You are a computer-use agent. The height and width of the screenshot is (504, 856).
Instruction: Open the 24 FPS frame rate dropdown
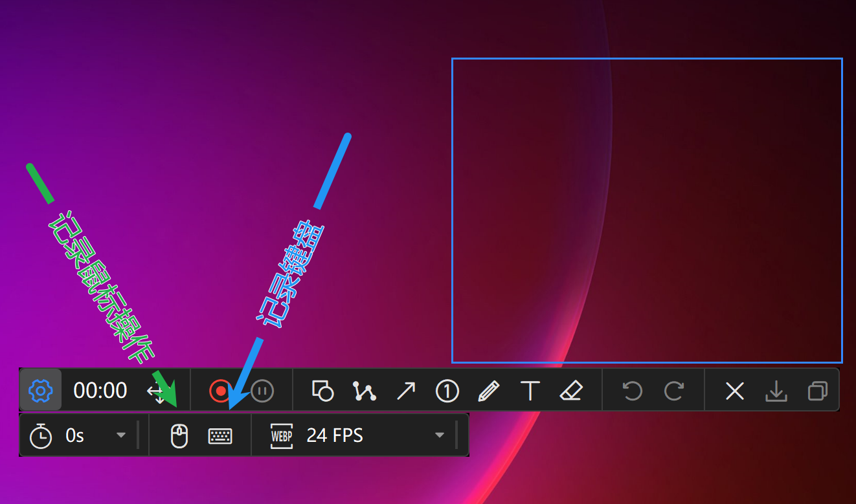click(x=440, y=435)
